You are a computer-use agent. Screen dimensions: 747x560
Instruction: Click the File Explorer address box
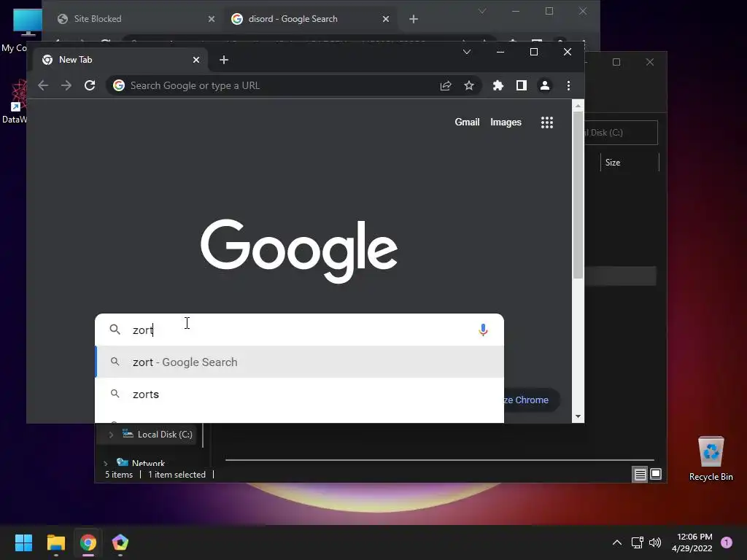pos(621,133)
